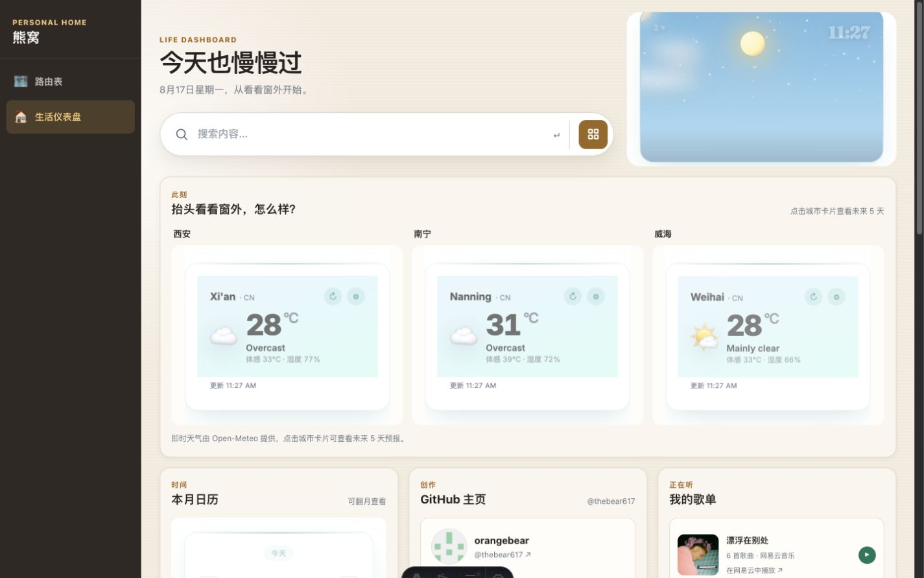Click the 漂浮在别处 album cover
The image size is (924, 578).
coord(698,555)
